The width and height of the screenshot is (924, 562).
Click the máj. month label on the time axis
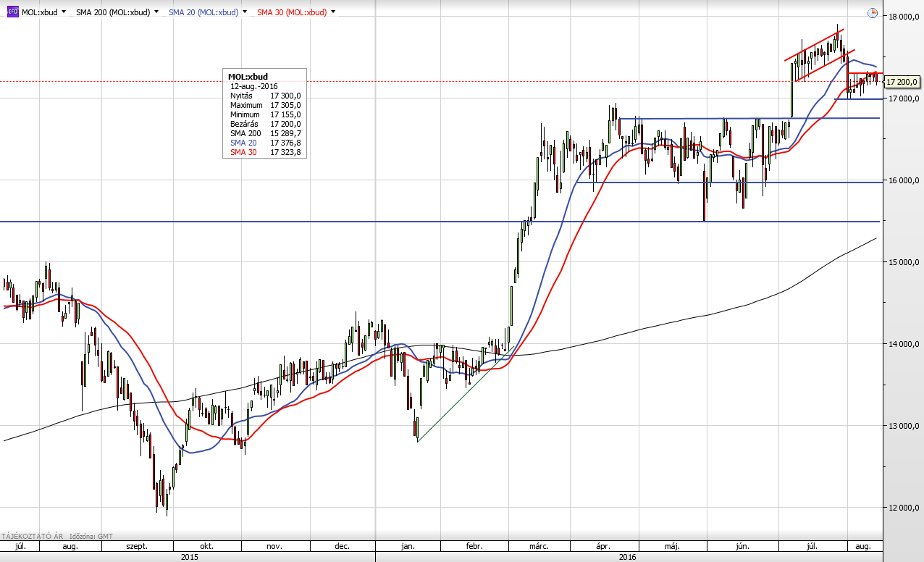tap(671, 546)
